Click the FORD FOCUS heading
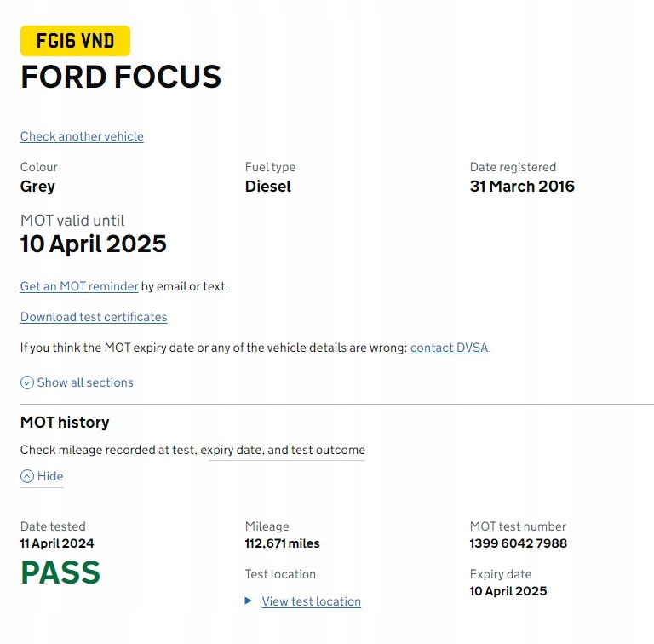 tap(121, 78)
